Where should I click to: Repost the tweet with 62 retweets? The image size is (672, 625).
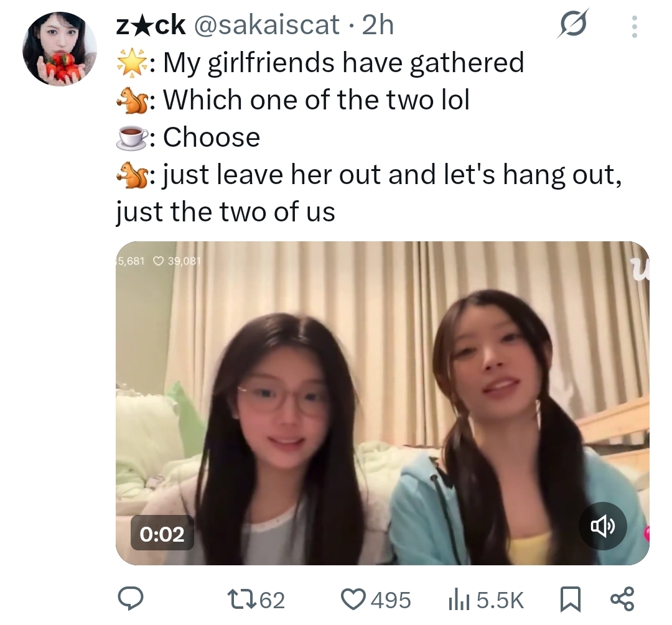[x=241, y=600]
